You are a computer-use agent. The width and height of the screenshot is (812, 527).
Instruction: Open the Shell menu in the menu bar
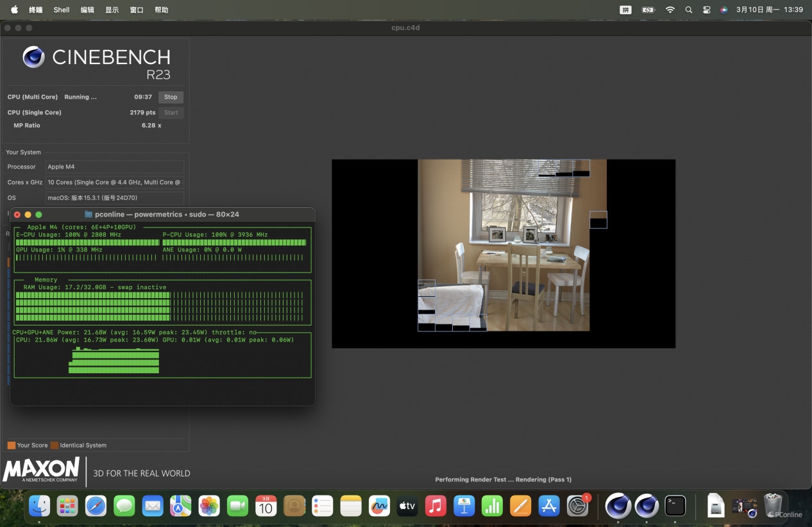coord(62,10)
